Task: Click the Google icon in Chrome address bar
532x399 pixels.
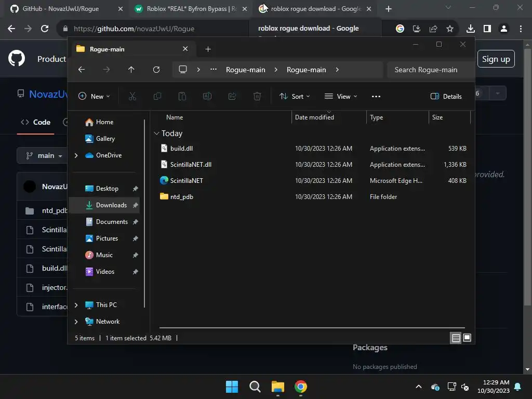Action: pyautogui.click(x=400, y=29)
